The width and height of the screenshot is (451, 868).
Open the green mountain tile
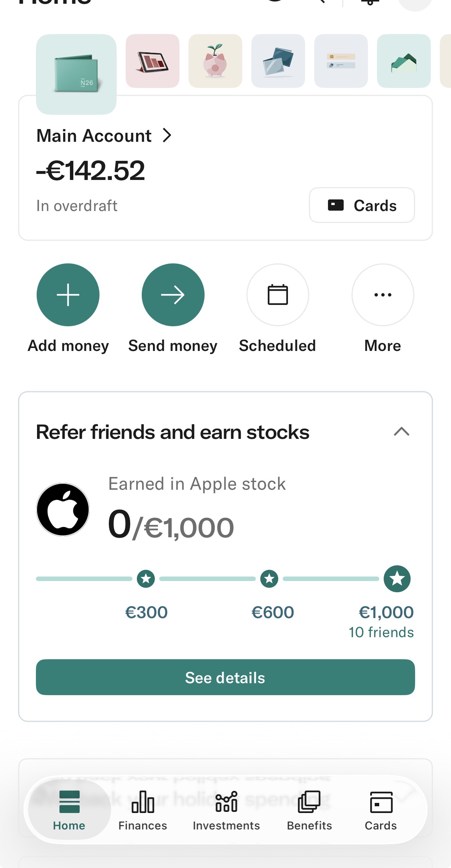404,61
